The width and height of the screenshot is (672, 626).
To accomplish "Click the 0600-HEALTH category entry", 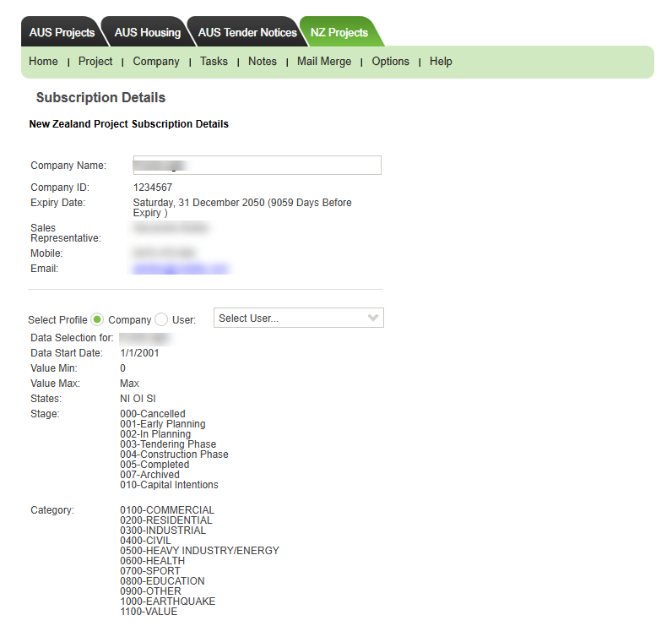I will (152, 561).
